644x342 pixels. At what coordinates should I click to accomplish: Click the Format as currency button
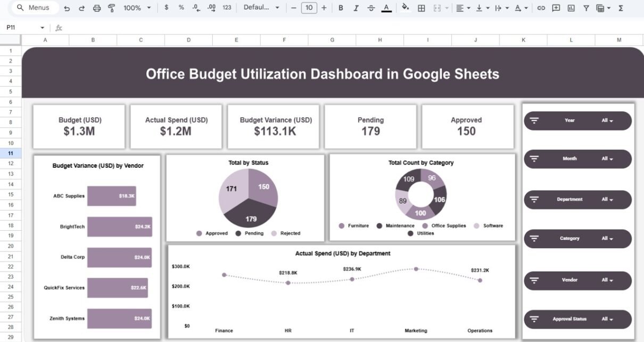[x=167, y=8]
